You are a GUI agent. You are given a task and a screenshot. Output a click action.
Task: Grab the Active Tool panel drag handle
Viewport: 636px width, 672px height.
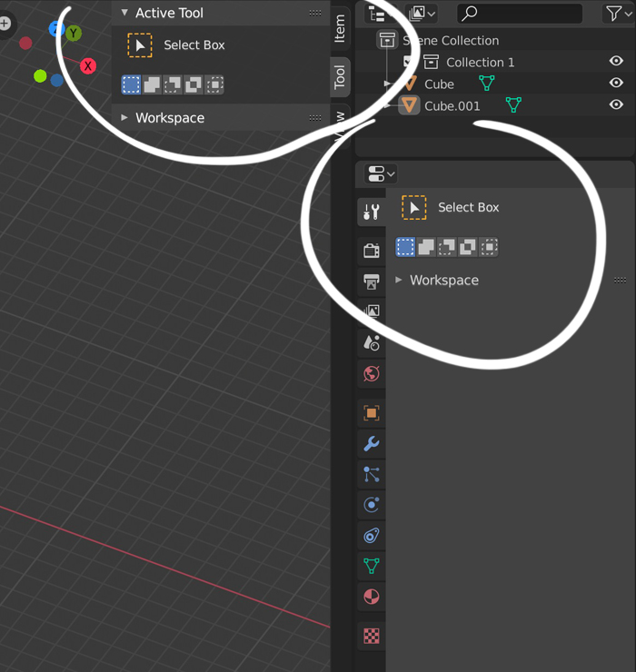point(315,13)
